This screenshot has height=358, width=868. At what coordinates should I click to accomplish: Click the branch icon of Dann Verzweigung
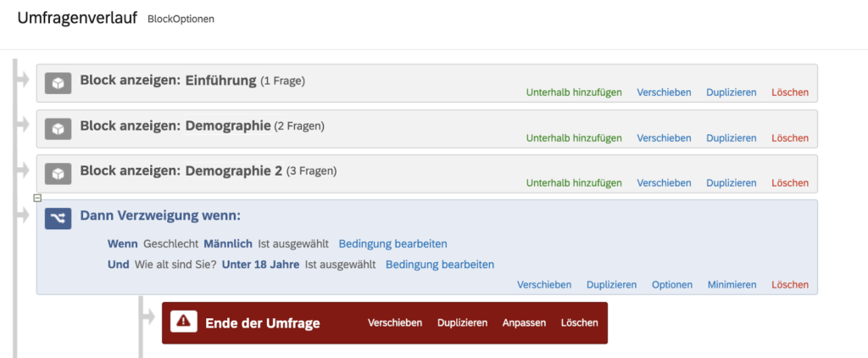pyautogui.click(x=58, y=219)
